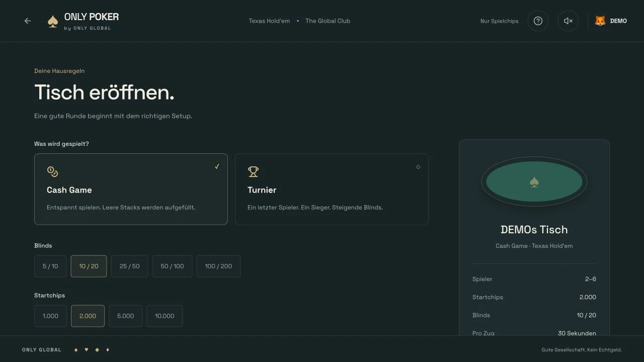This screenshot has width=644, height=362.
Task: Click the Tisch eröffnen heading
Action: click(104, 93)
